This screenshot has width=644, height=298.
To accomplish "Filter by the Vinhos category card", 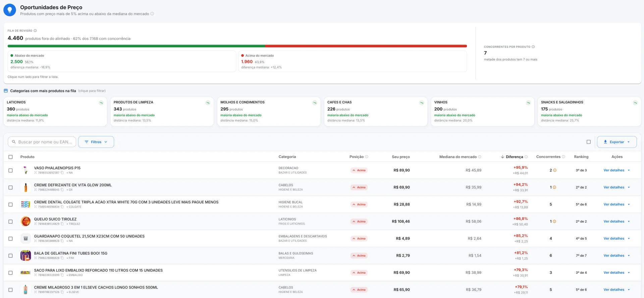I will tap(482, 112).
